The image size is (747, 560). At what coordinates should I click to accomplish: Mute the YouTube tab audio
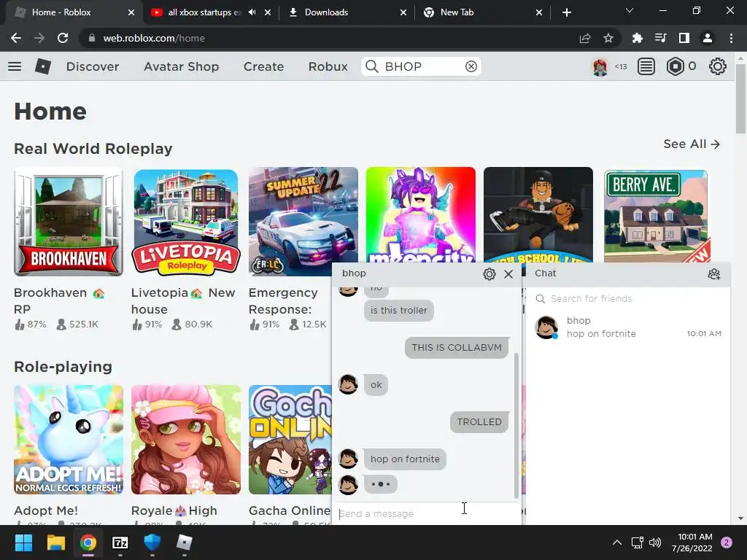coord(252,12)
